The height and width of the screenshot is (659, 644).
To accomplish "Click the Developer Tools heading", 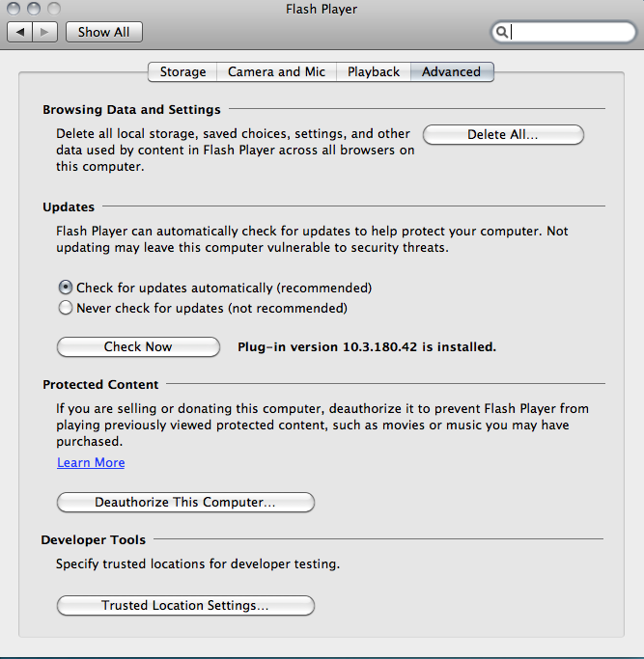I will point(94,540).
